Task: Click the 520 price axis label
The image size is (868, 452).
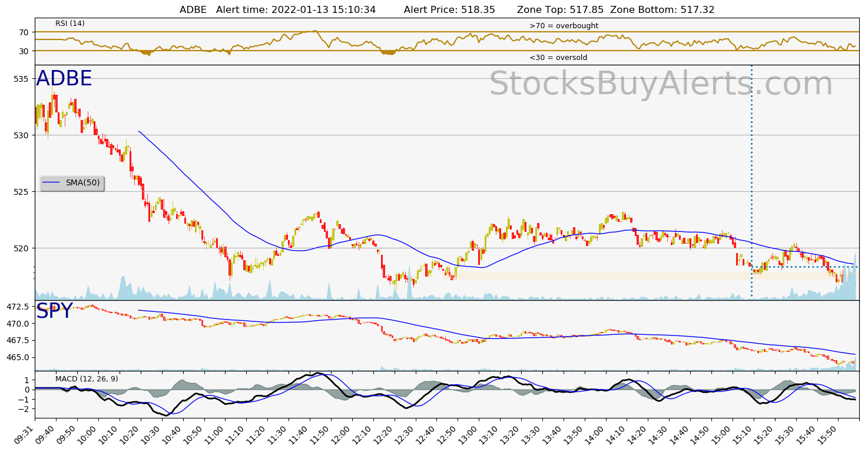Action: coord(22,248)
